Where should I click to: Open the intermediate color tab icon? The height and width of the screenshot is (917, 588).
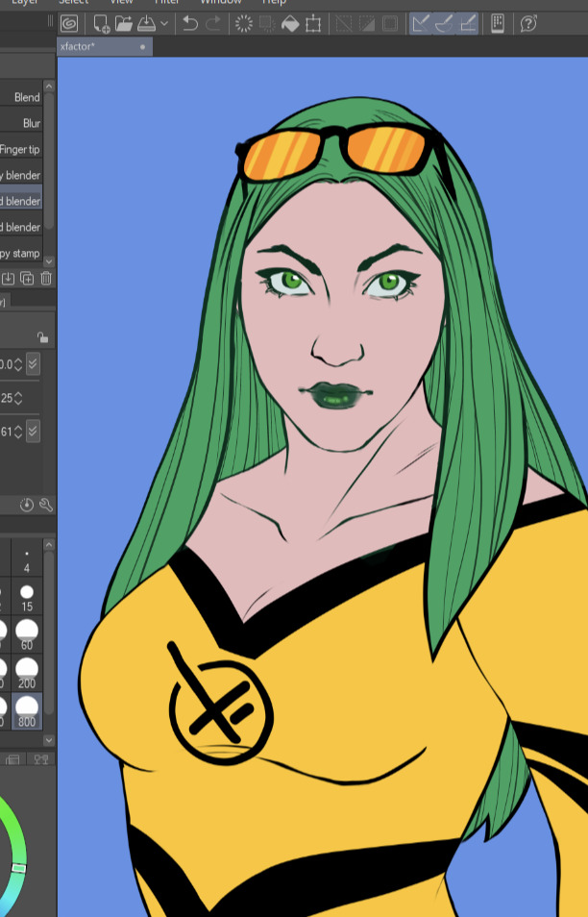coord(41,759)
